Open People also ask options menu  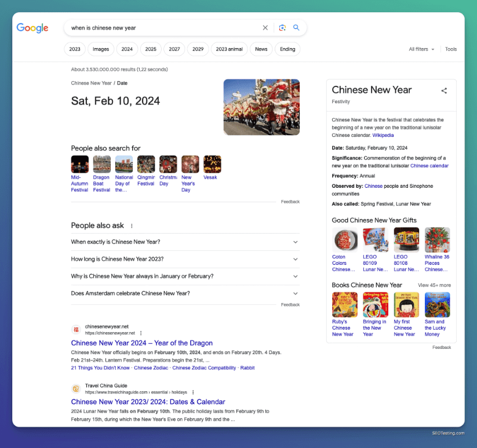point(132,226)
